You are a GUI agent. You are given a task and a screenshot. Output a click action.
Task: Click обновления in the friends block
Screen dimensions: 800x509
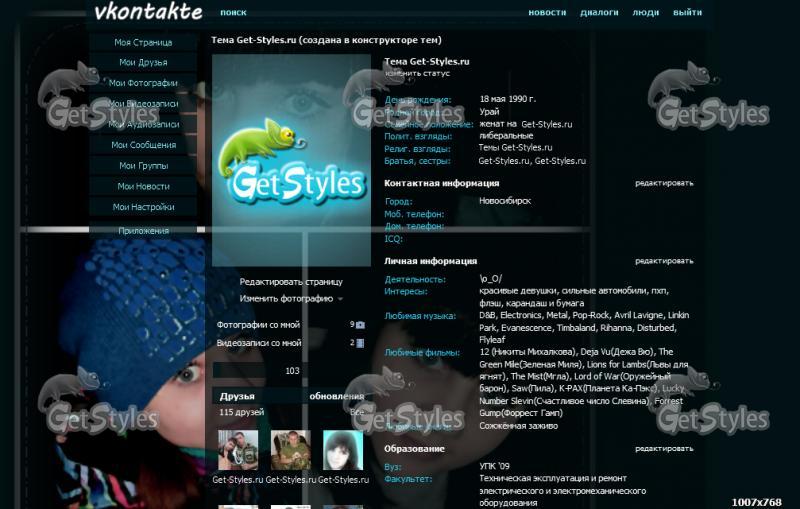337,396
